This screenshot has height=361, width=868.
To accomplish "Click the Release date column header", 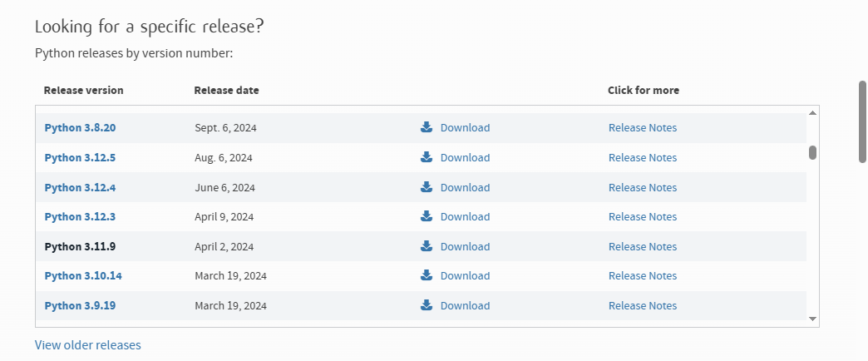I will (226, 90).
